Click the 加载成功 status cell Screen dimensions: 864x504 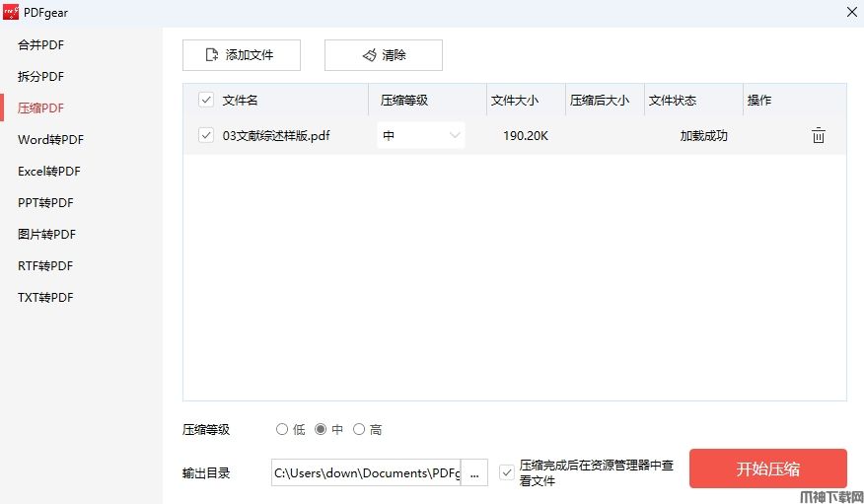(703, 135)
